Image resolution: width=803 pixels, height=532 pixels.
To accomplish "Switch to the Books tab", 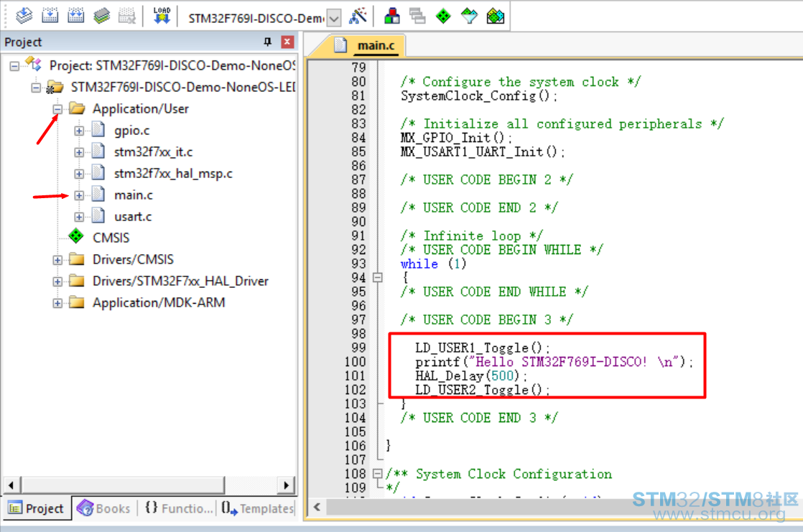I will click(104, 508).
